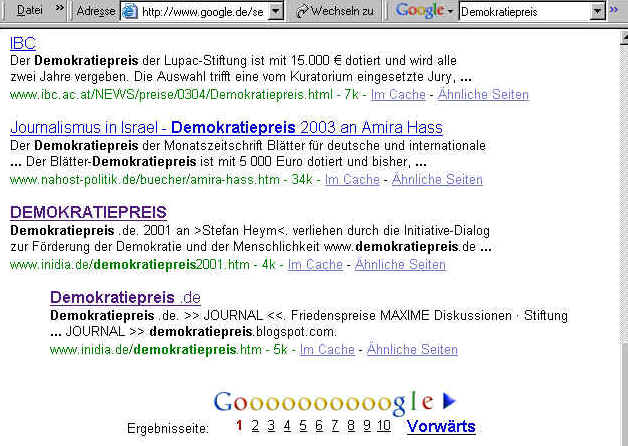Image resolution: width=628 pixels, height=446 pixels.
Task: Open Ähnliche Seiten for demokratiepreis2001.htm result
Action: coord(400,265)
